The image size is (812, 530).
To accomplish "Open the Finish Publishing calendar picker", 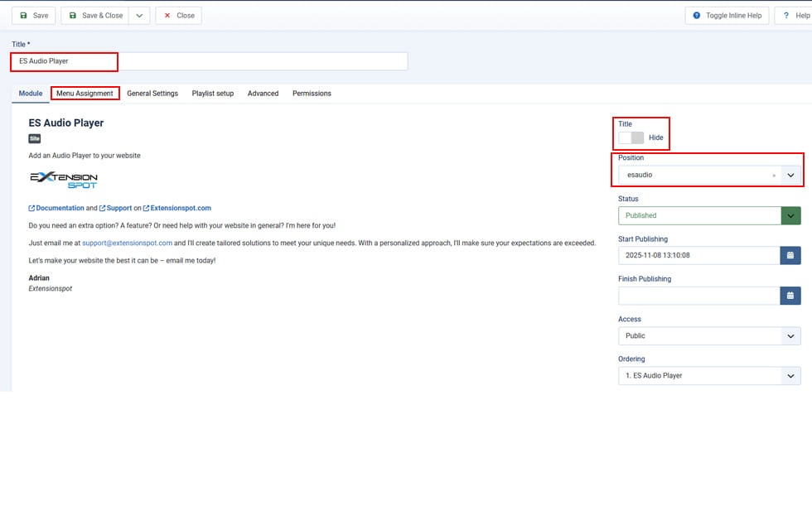I will click(x=790, y=296).
